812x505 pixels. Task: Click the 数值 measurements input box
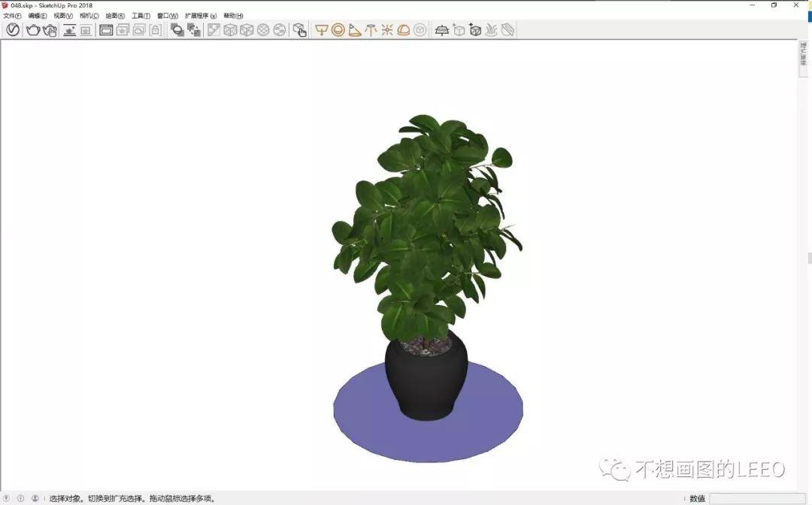tap(759, 498)
